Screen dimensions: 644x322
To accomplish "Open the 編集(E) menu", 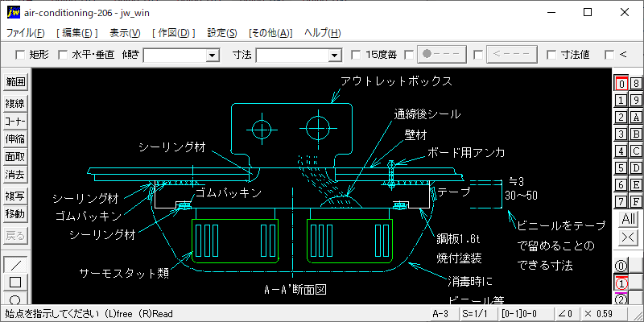I will [76, 33].
